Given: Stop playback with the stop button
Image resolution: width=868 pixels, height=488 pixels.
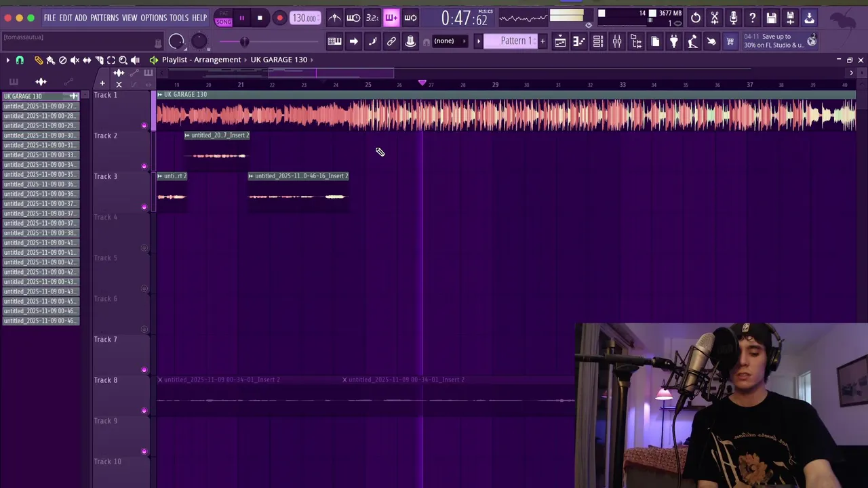Looking at the screenshot, I should point(260,18).
